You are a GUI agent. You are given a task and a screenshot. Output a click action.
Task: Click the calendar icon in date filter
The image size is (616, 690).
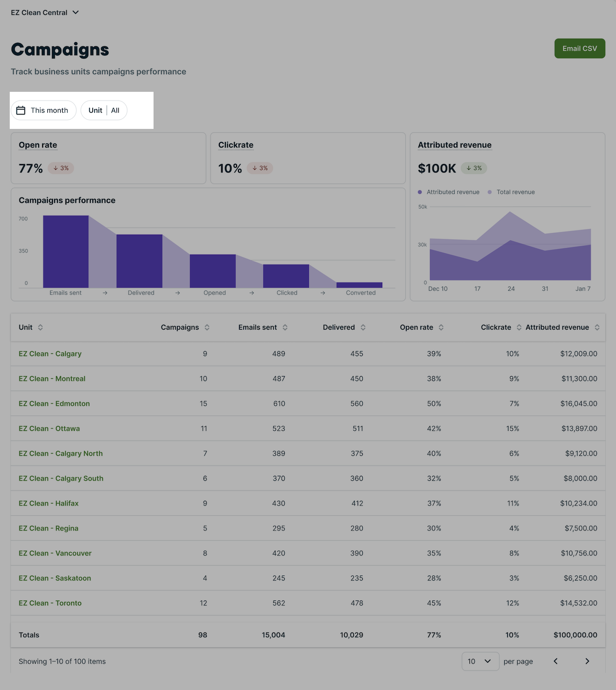click(x=21, y=110)
